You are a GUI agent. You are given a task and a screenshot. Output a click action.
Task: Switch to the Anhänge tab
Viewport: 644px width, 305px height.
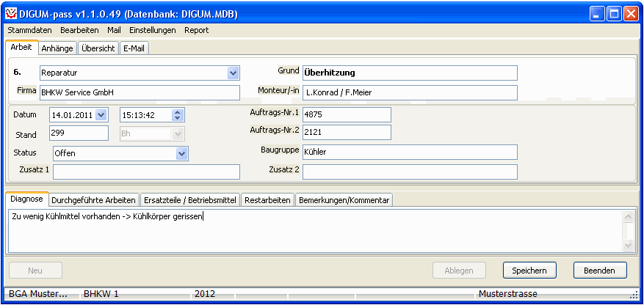pyautogui.click(x=57, y=48)
